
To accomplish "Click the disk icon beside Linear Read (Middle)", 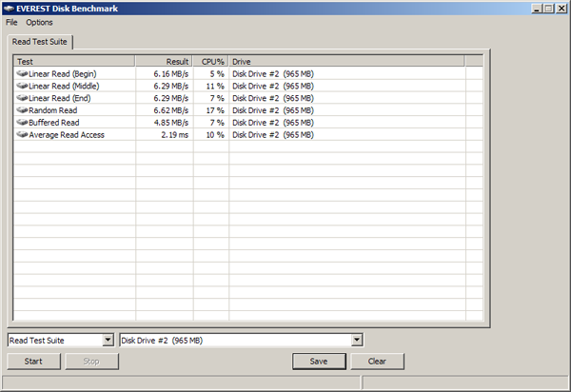I will (x=22, y=86).
